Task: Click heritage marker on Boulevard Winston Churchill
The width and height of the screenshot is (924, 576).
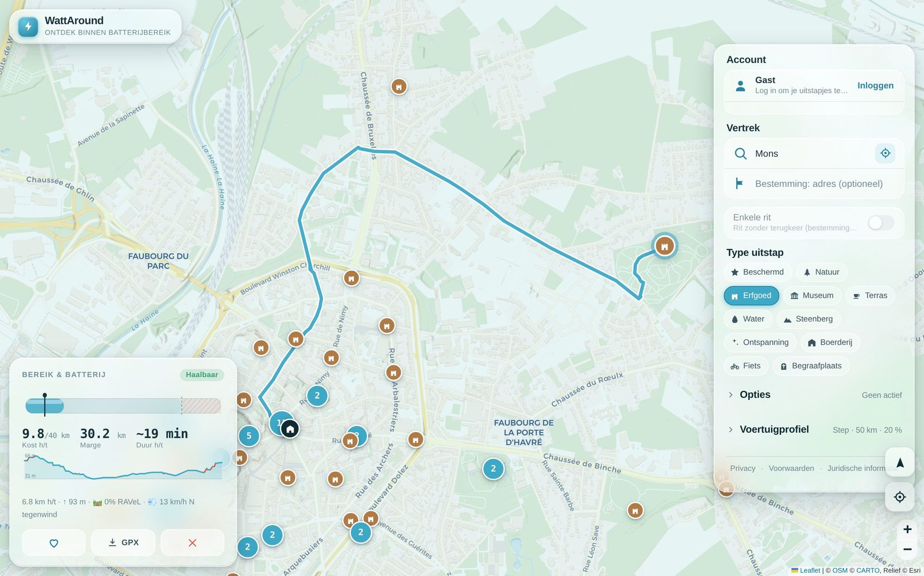Action: point(351,278)
